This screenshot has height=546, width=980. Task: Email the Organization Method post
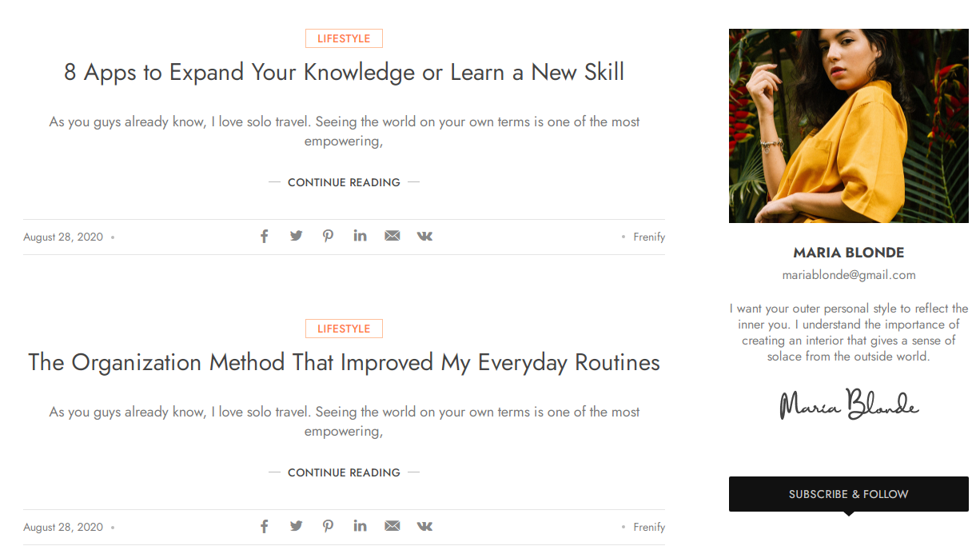tap(392, 526)
